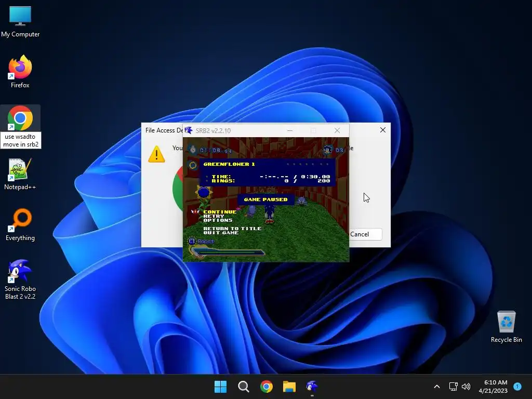Image resolution: width=532 pixels, height=399 pixels.
Task: Click the SRB2 v2.2.10 window title text
Action: click(x=213, y=130)
